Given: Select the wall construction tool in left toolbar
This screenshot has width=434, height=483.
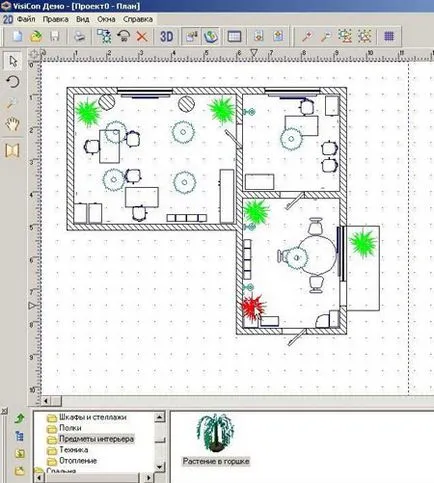Looking at the screenshot, I should coord(13,150).
